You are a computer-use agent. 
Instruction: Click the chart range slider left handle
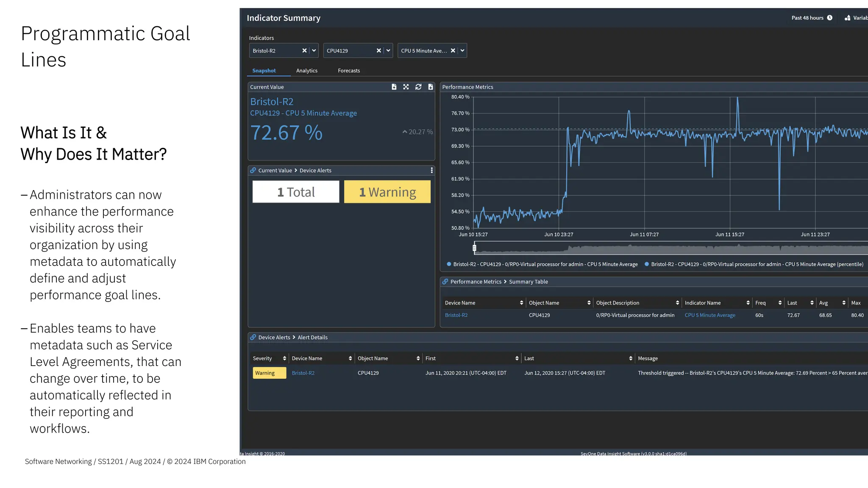click(x=474, y=248)
